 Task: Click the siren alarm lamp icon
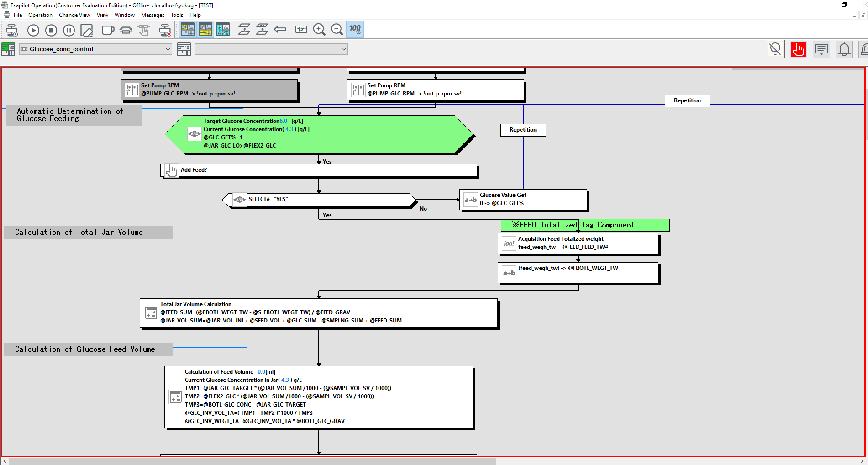pyautogui.click(x=863, y=49)
